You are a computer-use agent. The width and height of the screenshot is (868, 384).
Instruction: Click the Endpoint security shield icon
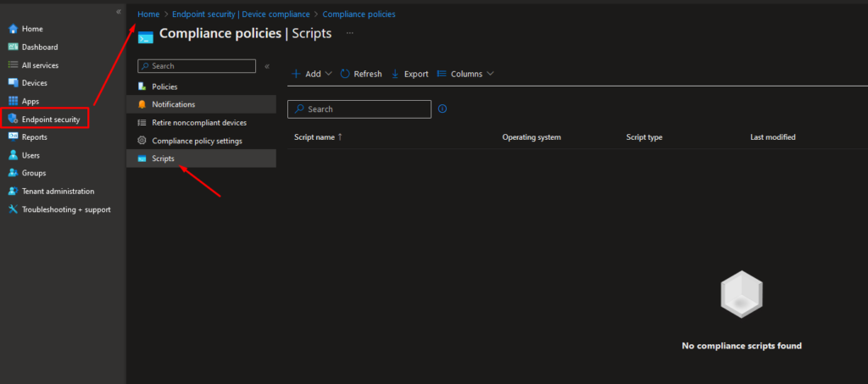(14, 119)
